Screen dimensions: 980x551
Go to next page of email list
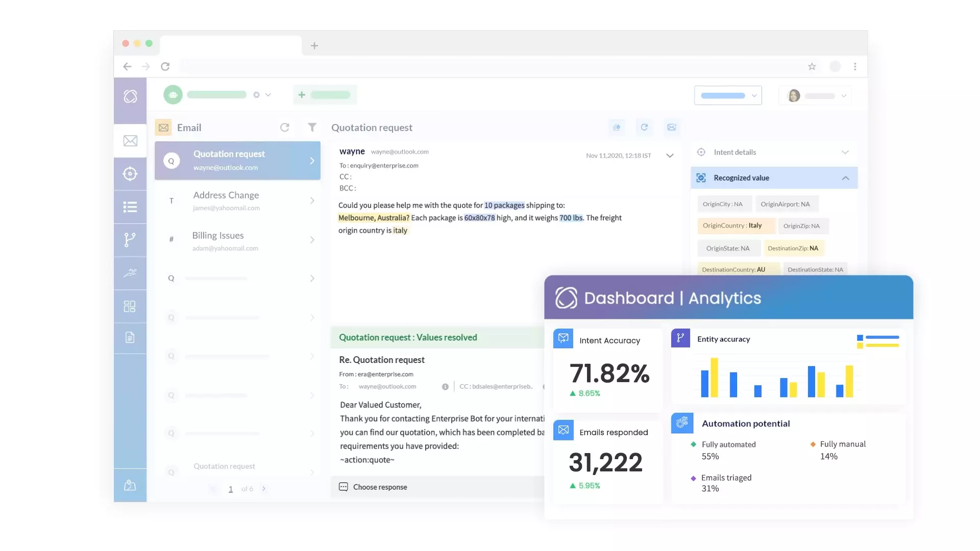click(x=264, y=489)
